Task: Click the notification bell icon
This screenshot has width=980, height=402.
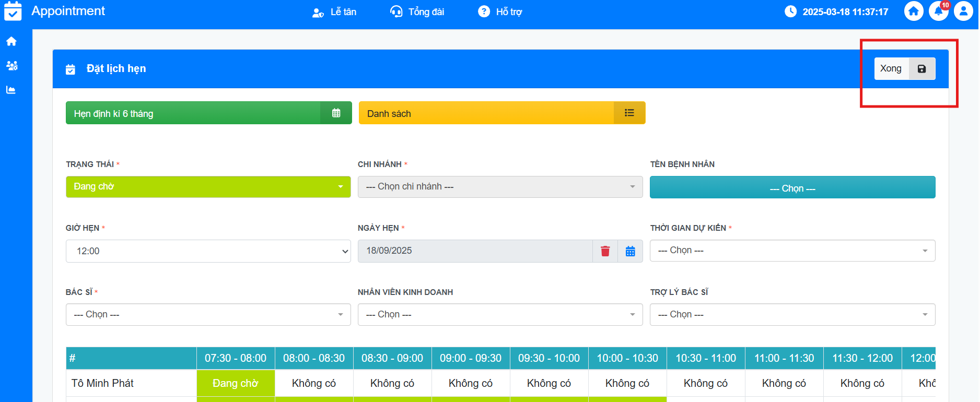Action: click(x=938, y=11)
